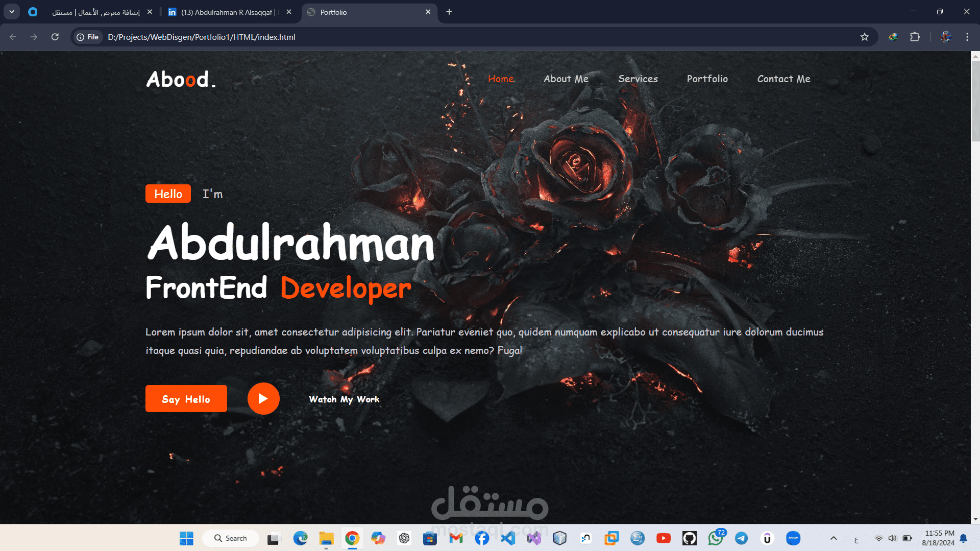Expand the hidden system tray icons
The height and width of the screenshot is (551, 980).
coord(834,538)
